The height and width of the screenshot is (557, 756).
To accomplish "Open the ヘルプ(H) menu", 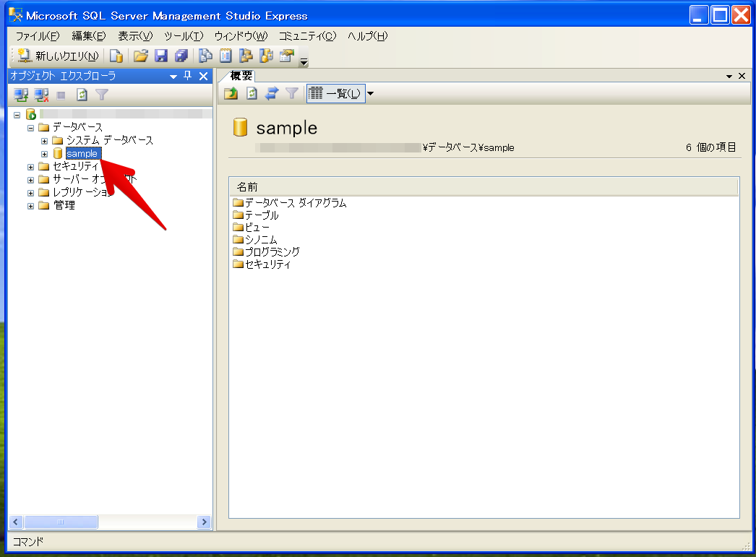I will pyautogui.click(x=367, y=36).
